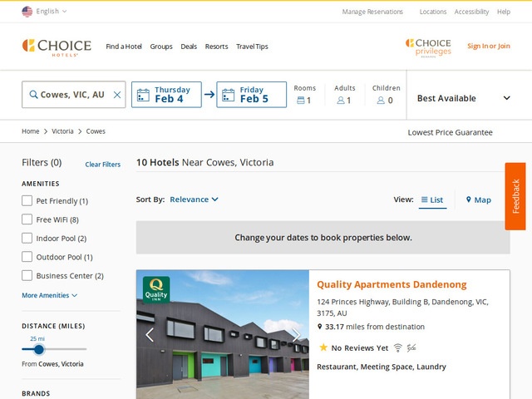Click the WiFi amenity icon
The image size is (532, 399).
tap(398, 347)
